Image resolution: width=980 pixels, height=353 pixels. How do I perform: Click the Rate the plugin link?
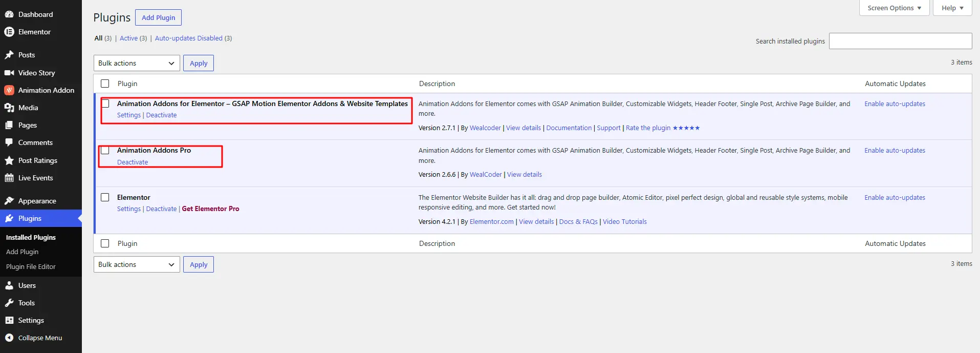pos(648,128)
